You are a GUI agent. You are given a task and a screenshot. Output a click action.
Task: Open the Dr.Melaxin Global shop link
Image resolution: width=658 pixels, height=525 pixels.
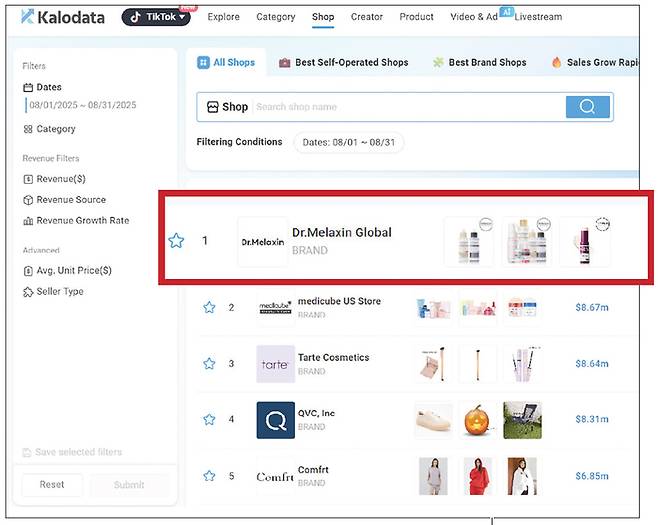tap(341, 233)
